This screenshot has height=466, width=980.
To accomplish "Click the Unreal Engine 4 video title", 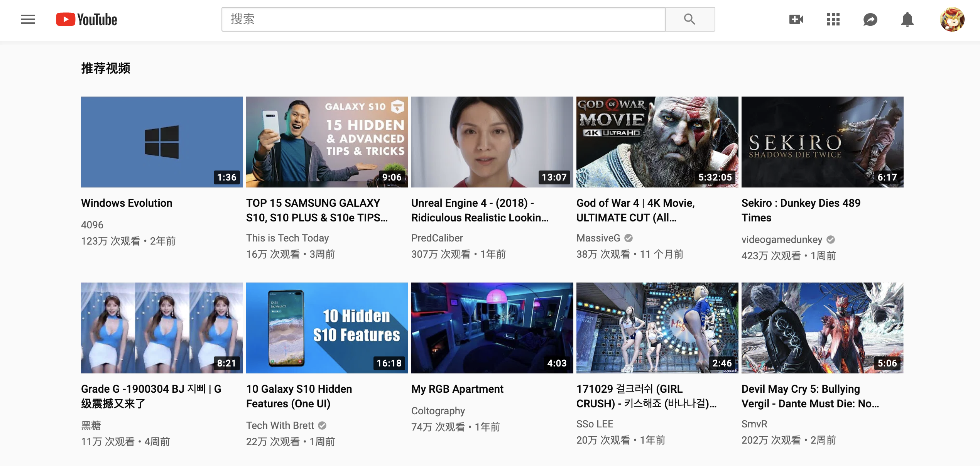I will [x=480, y=210].
